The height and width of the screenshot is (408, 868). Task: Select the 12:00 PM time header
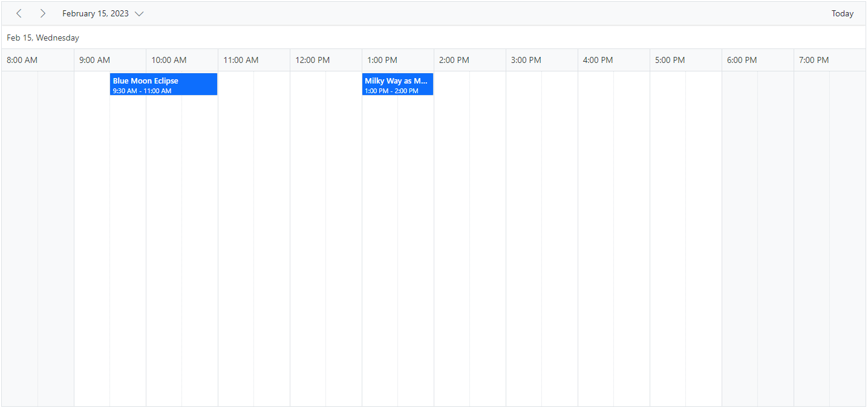(x=326, y=60)
